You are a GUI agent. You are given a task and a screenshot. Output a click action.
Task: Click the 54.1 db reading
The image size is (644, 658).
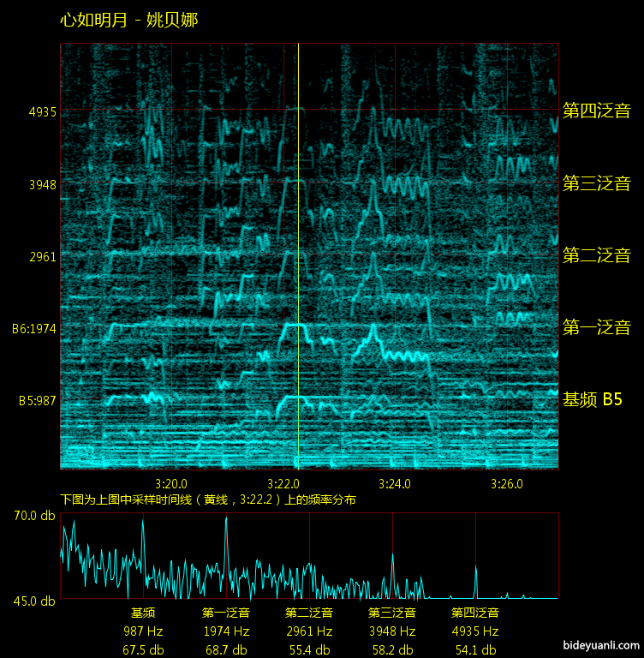[475, 650]
